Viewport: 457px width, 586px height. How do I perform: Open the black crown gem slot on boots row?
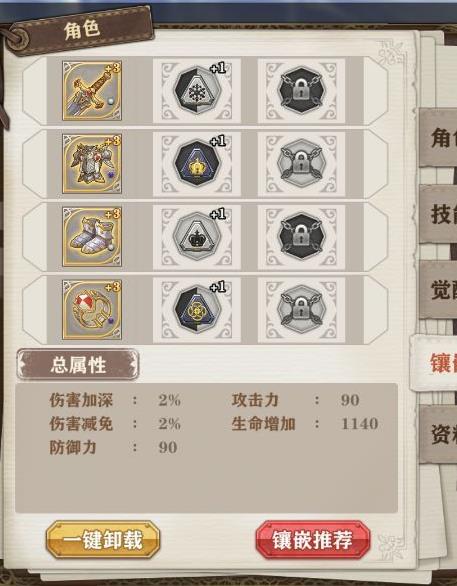coord(197,237)
